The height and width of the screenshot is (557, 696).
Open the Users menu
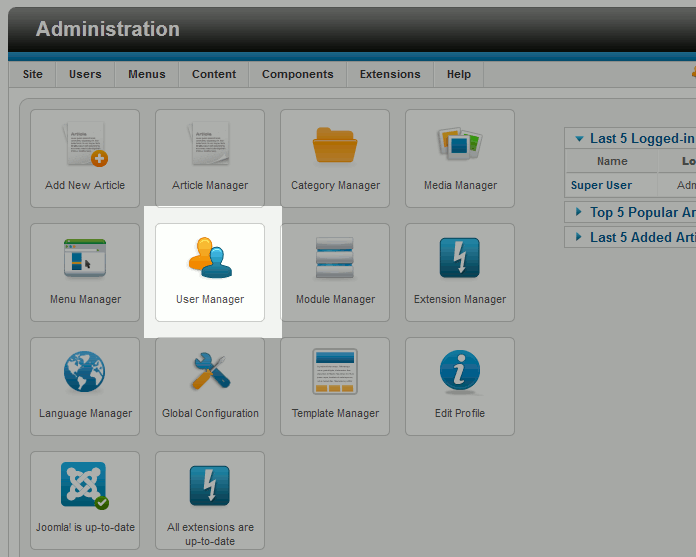coord(85,74)
